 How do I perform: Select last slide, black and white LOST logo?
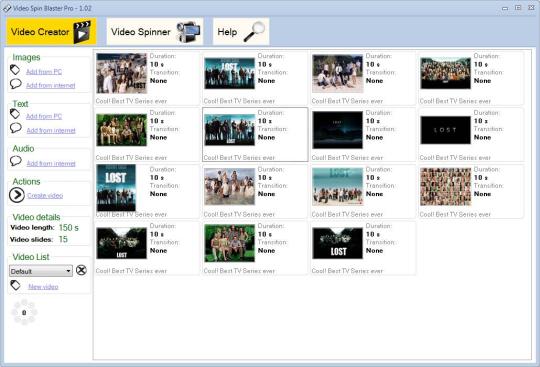click(x=338, y=243)
